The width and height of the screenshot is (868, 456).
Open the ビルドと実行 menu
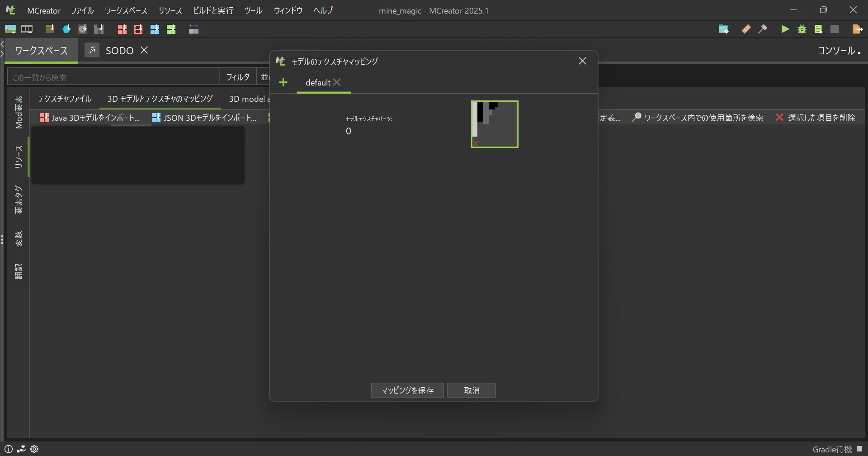213,10
